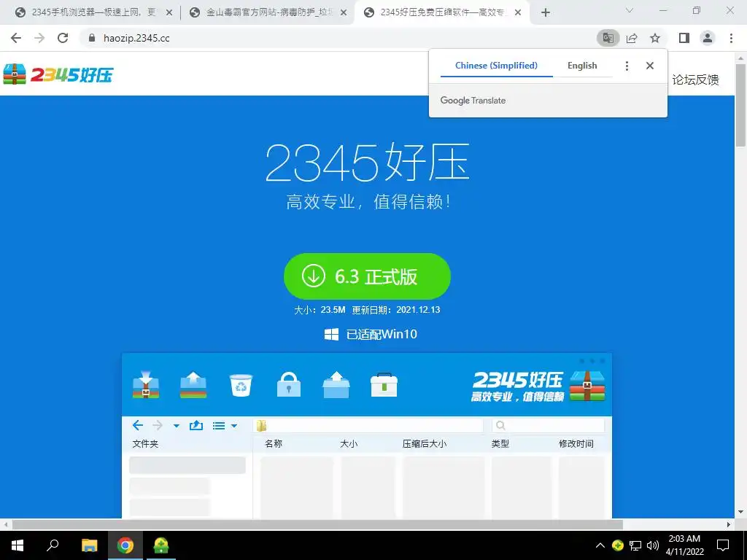Open a new browser tab

pyautogui.click(x=546, y=13)
